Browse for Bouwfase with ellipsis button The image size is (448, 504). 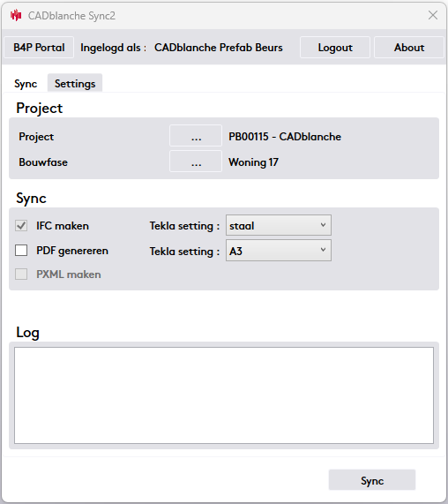196,162
